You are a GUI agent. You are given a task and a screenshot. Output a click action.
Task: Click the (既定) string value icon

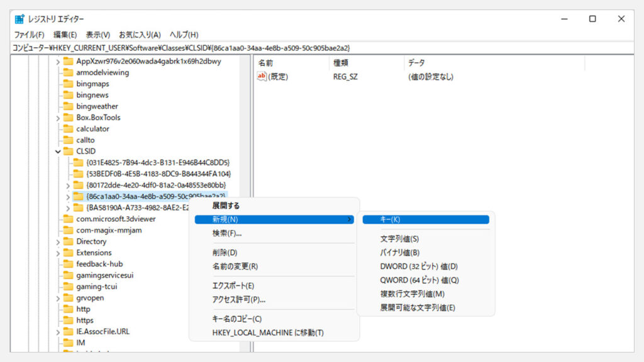(262, 77)
